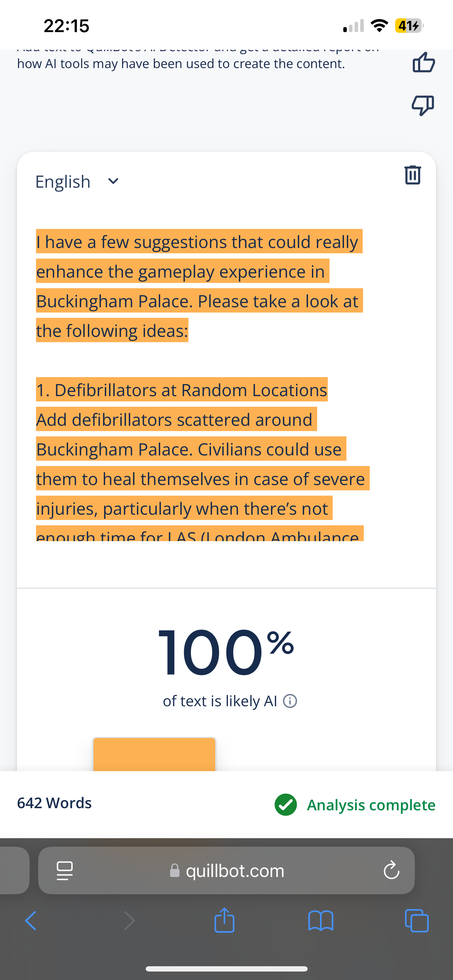Tap Safari share icon
This screenshot has height=980, width=453.
click(x=224, y=920)
